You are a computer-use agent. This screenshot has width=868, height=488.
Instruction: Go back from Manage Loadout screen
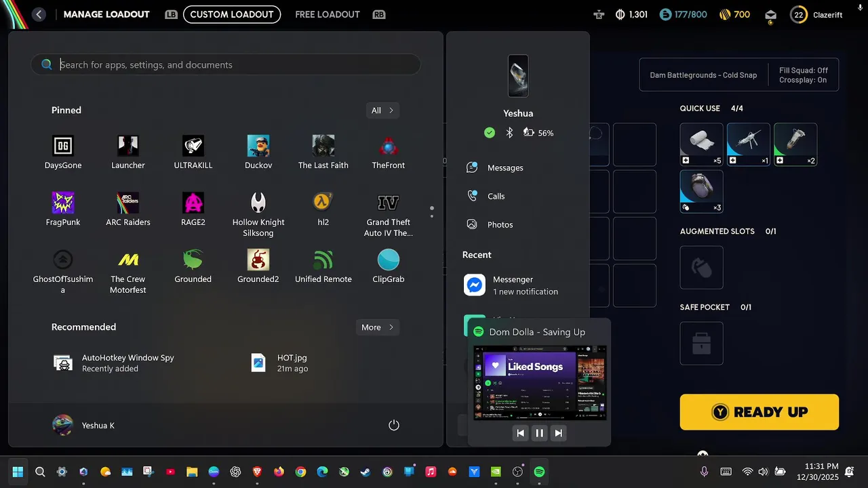(x=39, y=14)
